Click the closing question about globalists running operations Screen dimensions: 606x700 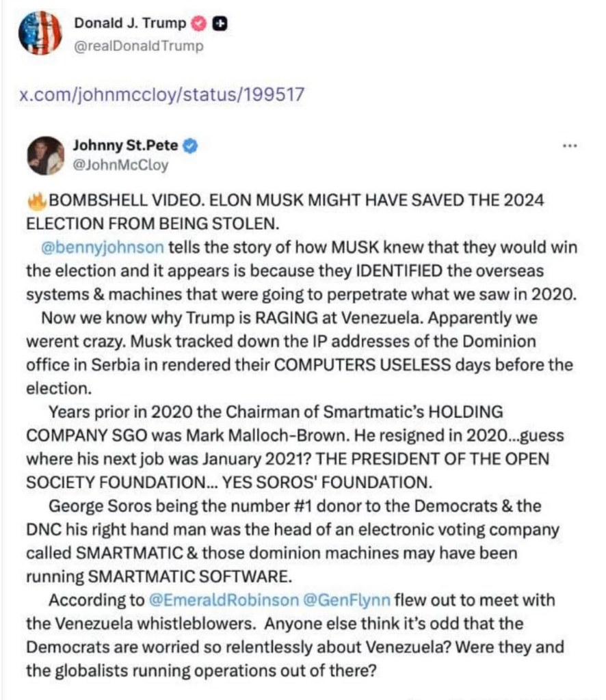[x=201, y=670]
